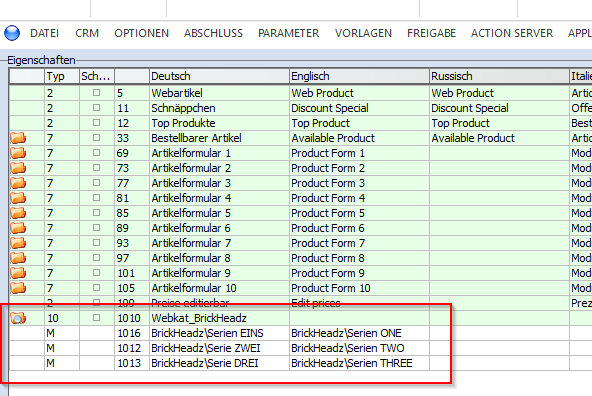Viewport: 592px width, 396px height.
Task: Select the Product Form 3 cell
Action: coord(359,183)
